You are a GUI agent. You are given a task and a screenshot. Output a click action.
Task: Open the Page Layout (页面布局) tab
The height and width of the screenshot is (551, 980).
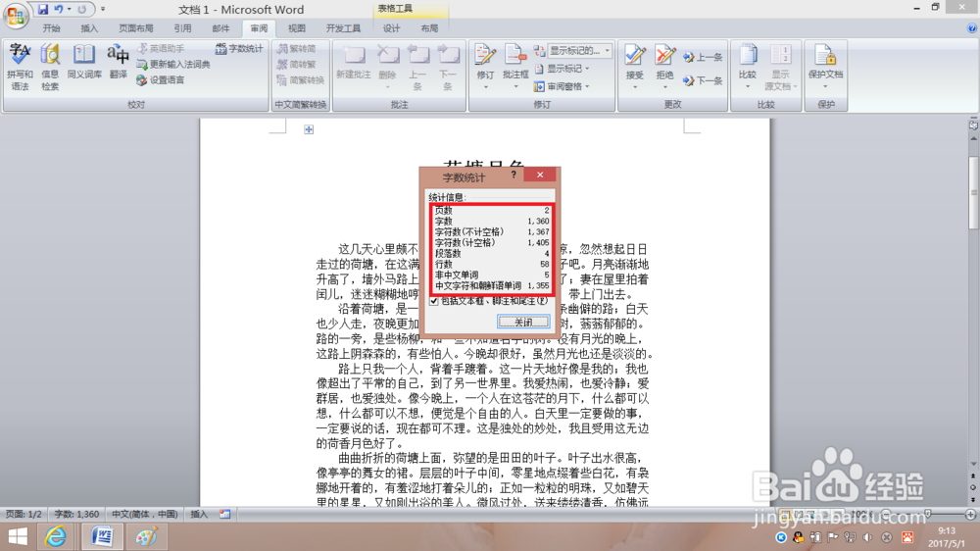click(135, 28)
